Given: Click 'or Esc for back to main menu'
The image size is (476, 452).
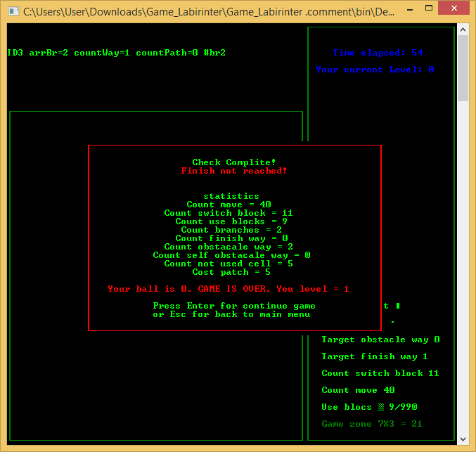Looking at the screenshot, I should point(231,314).
